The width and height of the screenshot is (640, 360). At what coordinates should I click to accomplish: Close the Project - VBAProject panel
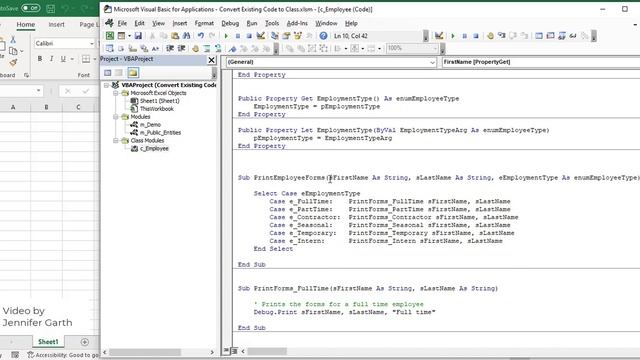click(211, 60)
